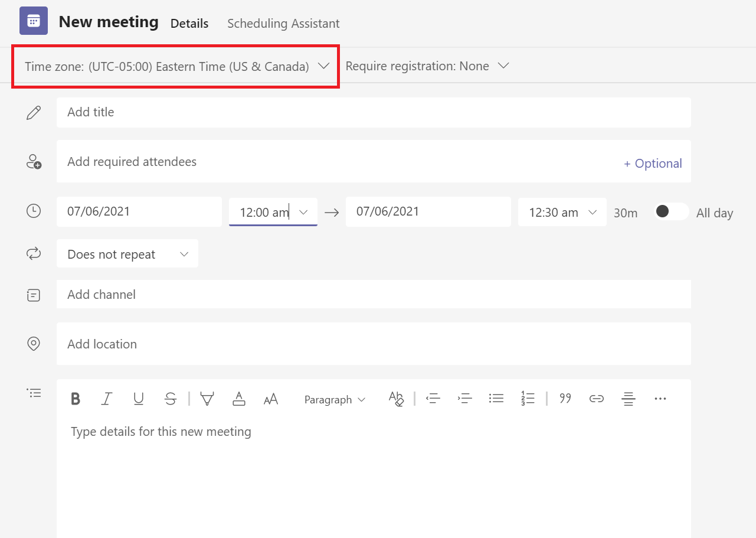Open the font size tool
This screenshot has height=538, width=756.
tap(271, 399)
